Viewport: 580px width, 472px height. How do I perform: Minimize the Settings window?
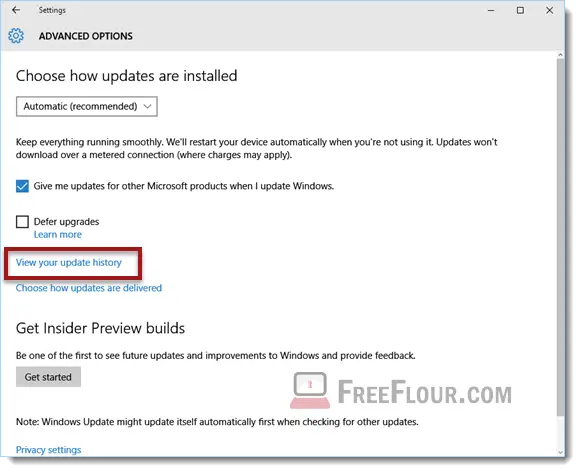[x=491, y=10]
